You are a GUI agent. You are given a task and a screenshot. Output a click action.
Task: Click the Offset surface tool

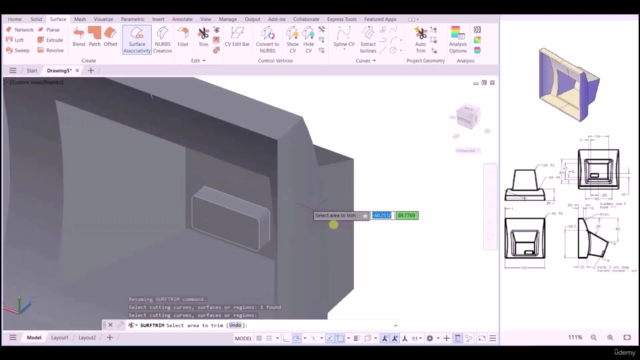click(x=110, y=37)
